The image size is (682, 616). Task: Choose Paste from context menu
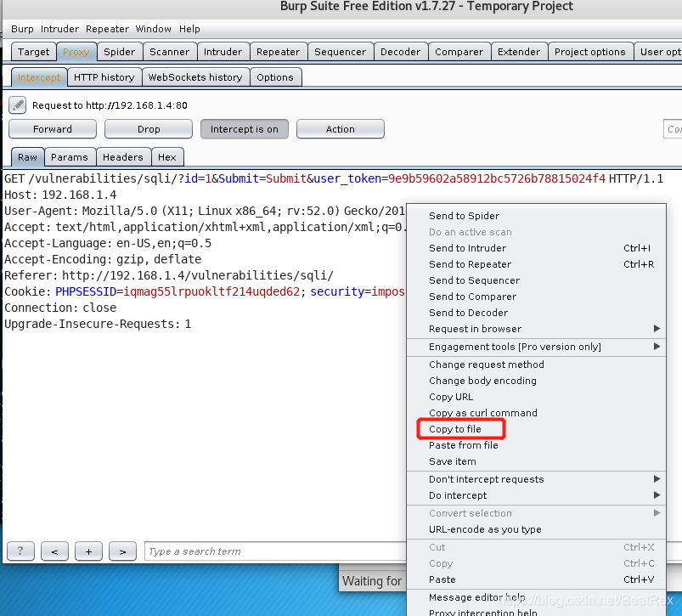[x=536, y=579]
